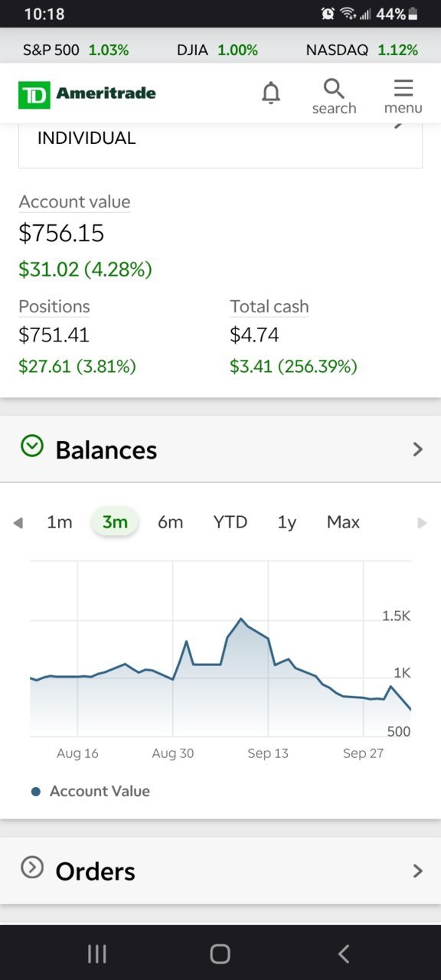Tap the Android back arrow
The height and width of the screenshot is (980, 441).
coord(344,953)
